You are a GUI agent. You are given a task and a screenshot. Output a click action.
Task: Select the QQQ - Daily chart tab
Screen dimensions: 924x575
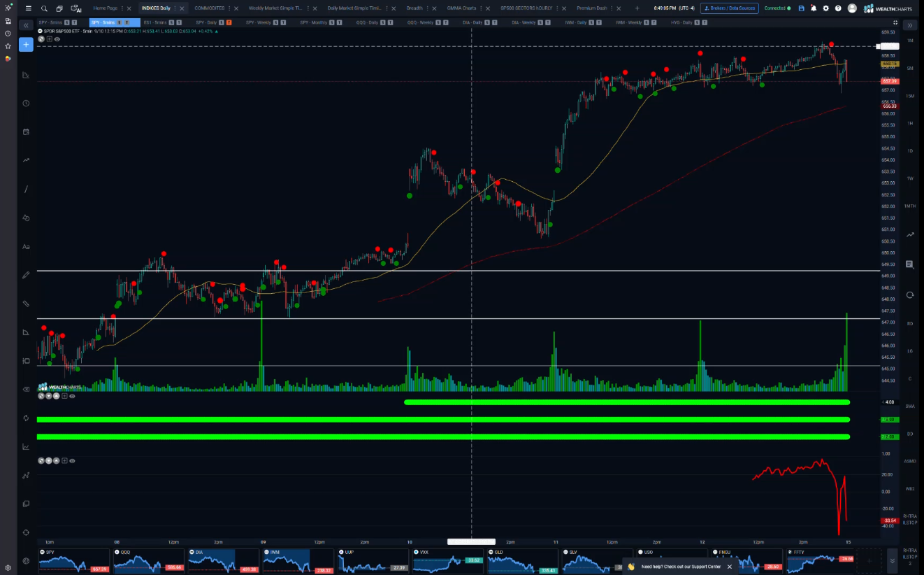click(367, 22)
